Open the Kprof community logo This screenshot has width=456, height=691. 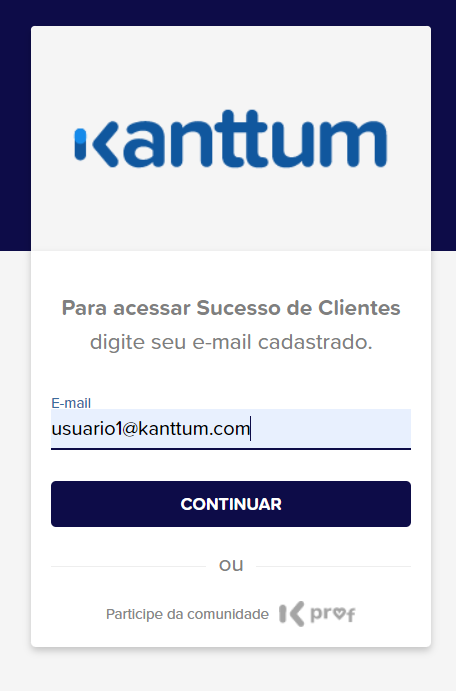pos(317,613)
